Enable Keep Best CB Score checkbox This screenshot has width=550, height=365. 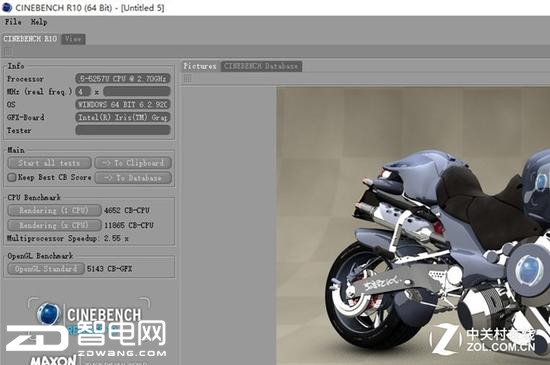tap(12, 177)
